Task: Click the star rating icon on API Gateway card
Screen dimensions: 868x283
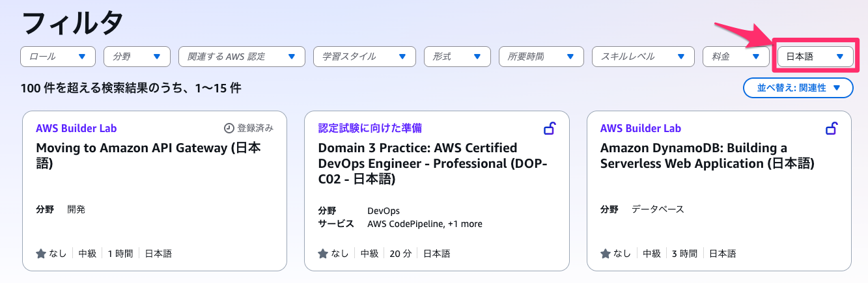Action: pyautogui.click(x=41, y=253)
